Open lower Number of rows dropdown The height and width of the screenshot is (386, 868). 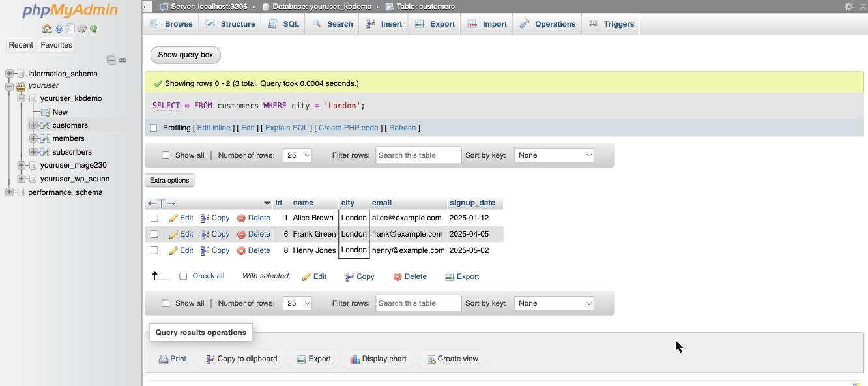coord(297,303)
